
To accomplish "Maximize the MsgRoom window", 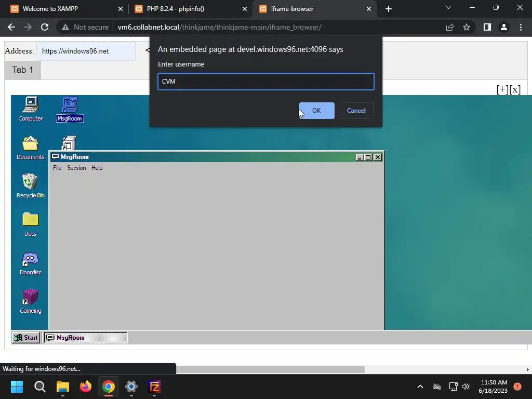I will tap(368, 157).
